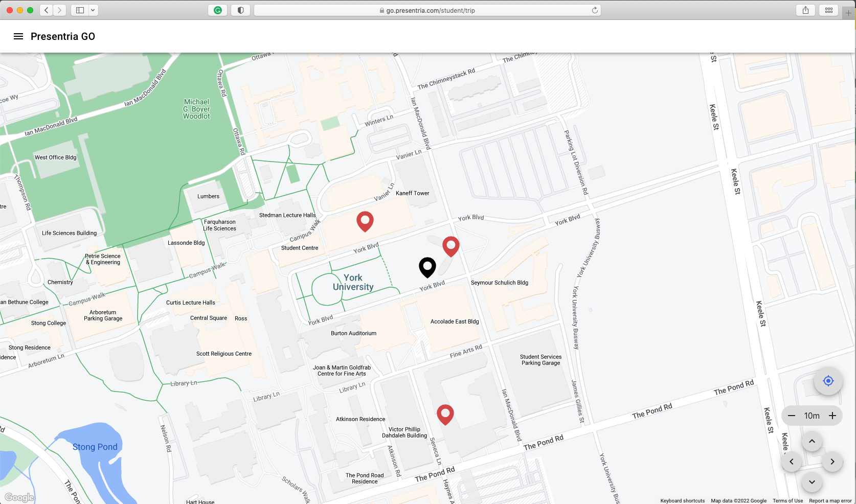Click the Map data ©2022 Google text
The image size is (856, 504).
pos(738,501)
